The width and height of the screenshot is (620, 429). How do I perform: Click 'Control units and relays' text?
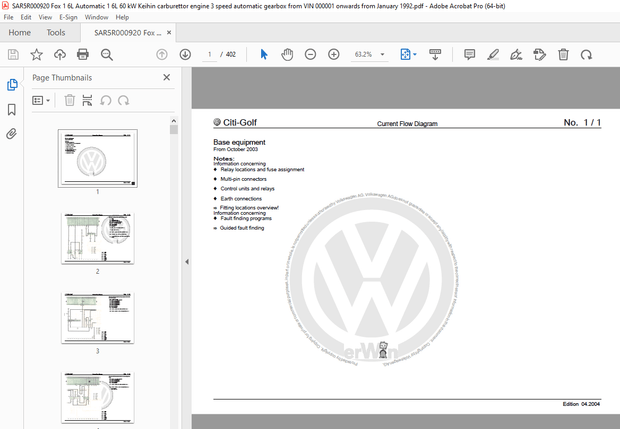[247, 189]
